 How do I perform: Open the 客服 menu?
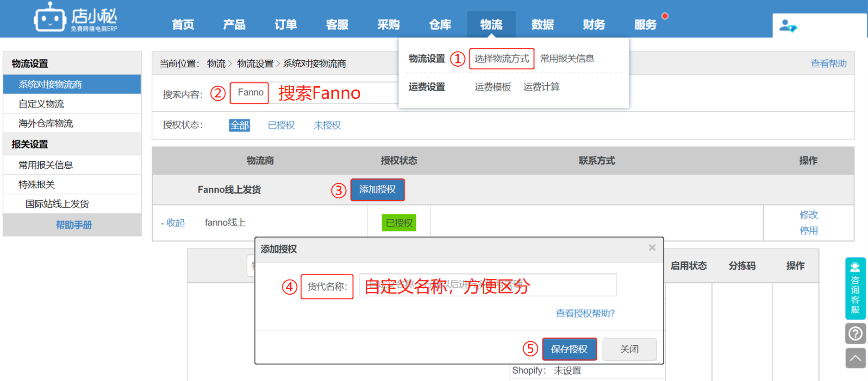point(337,25)
